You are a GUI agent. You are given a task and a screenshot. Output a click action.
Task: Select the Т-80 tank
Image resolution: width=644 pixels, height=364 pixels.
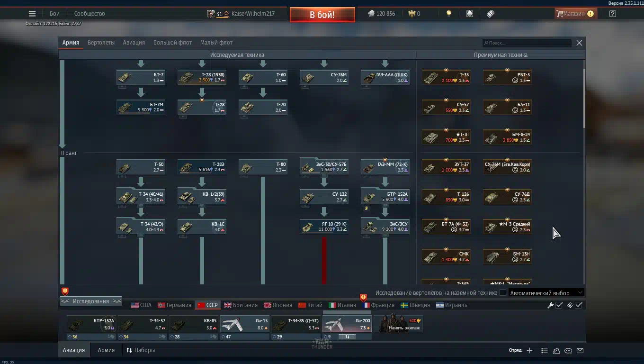263,167
